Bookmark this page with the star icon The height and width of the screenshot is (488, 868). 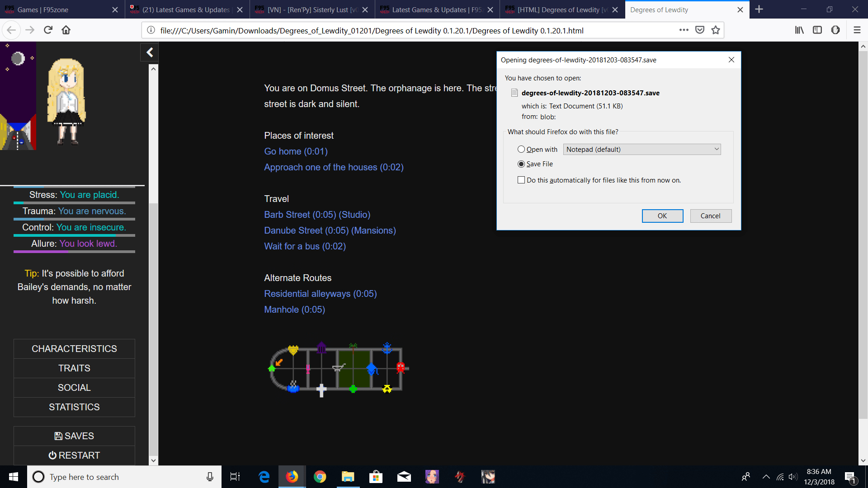(x=716, y=30)
